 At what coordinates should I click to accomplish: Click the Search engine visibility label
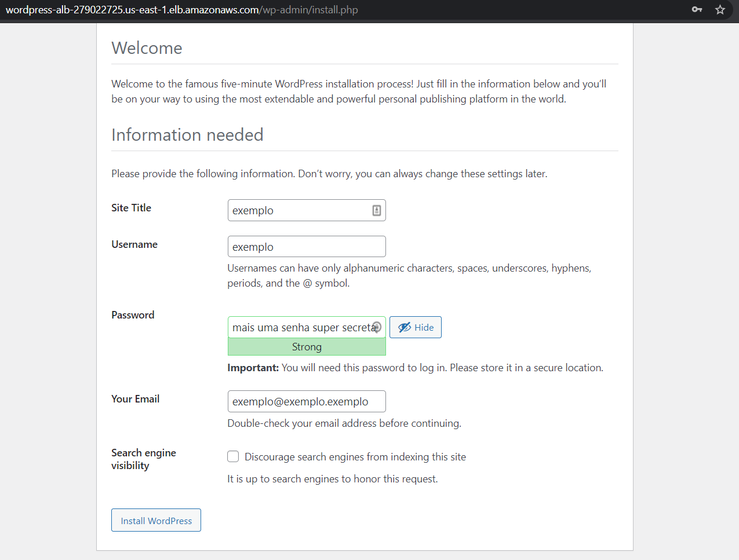pos(144,459)
